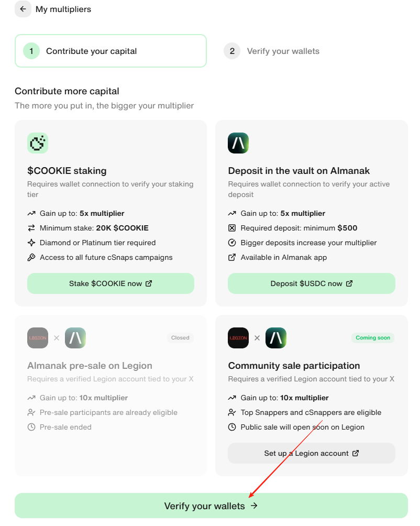Click the multiplier trend arrow icon on community sale card
The height and width of the screenshot is (526, 420).
coord(232,398)
